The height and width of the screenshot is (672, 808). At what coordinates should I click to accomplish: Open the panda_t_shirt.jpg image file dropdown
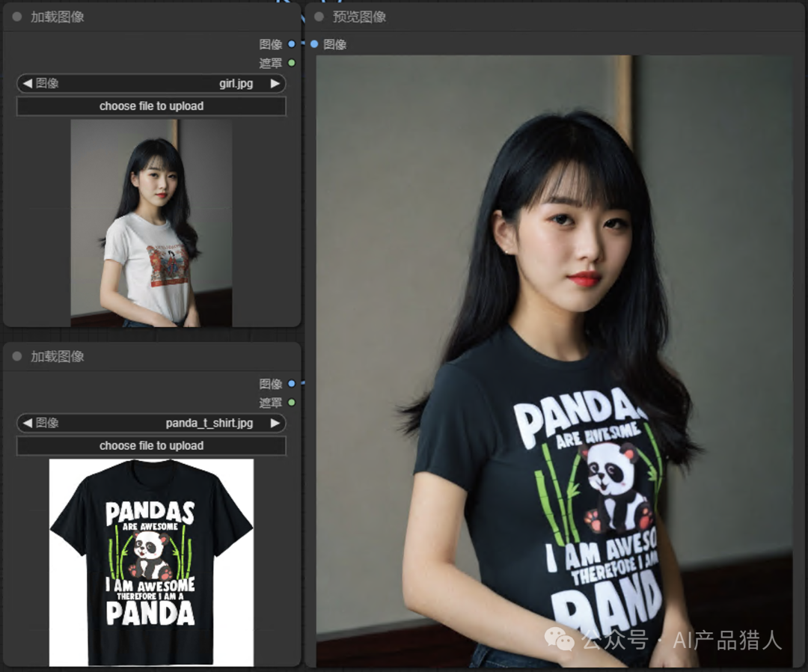pyautogui.click(x=151, y=423)
